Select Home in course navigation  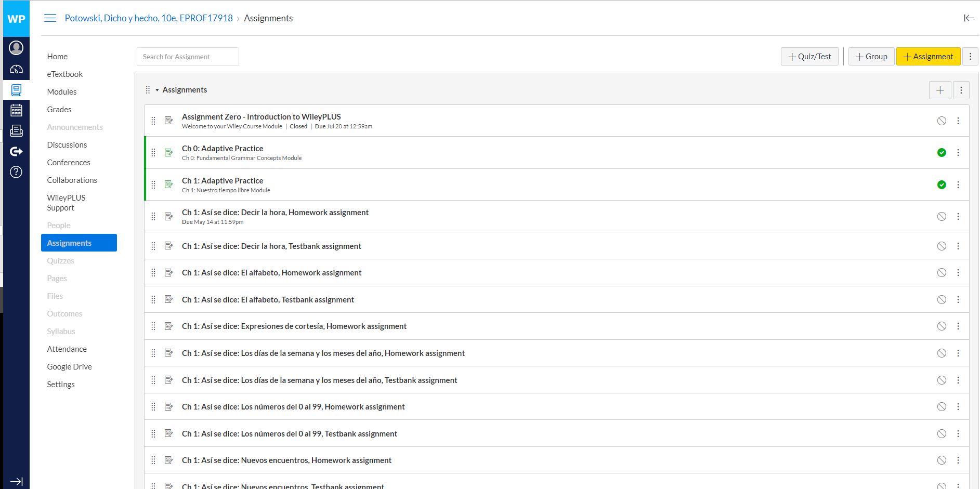[x=57, y=57]
